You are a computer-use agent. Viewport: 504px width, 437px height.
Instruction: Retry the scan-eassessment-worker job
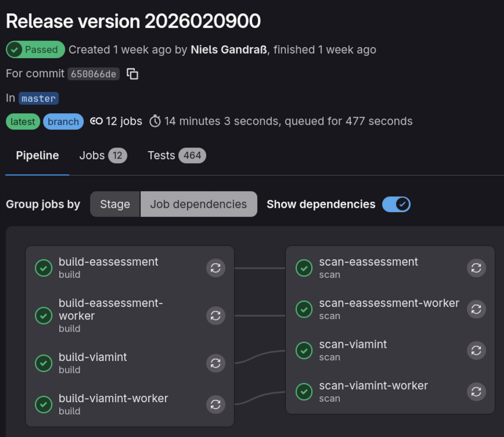(x=476, y=309)
